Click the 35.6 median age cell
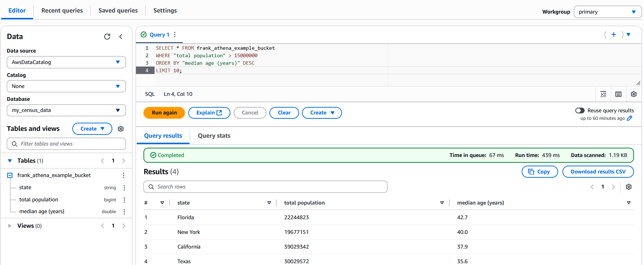Viewport: 644px width, 265px height. pos(462,261)
